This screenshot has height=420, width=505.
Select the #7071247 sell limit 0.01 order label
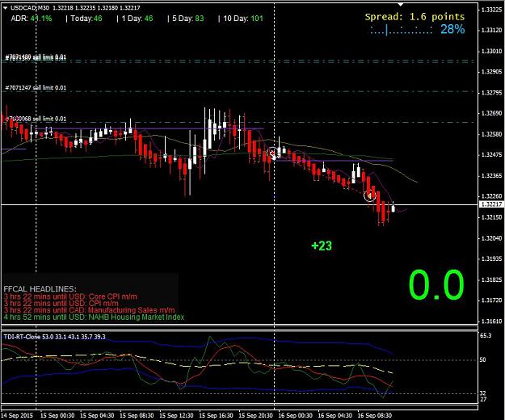click(x=36, y=87)
